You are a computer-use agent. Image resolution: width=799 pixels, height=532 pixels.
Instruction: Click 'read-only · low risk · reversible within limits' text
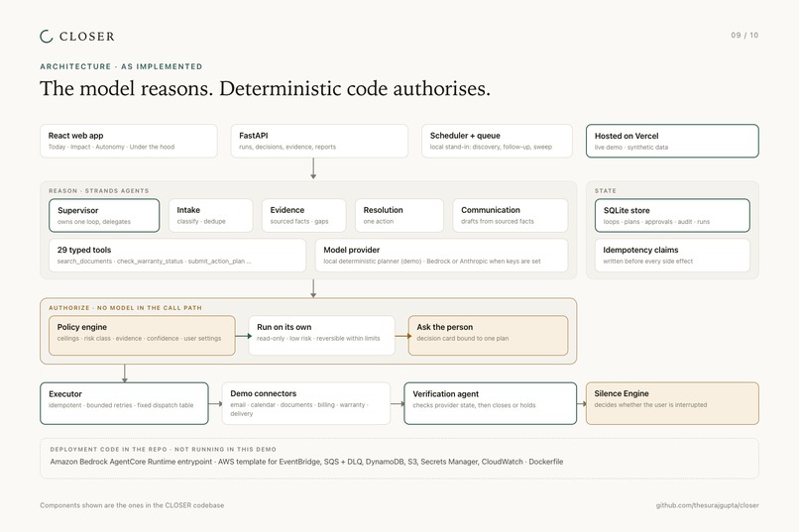(x=318, y=339)
